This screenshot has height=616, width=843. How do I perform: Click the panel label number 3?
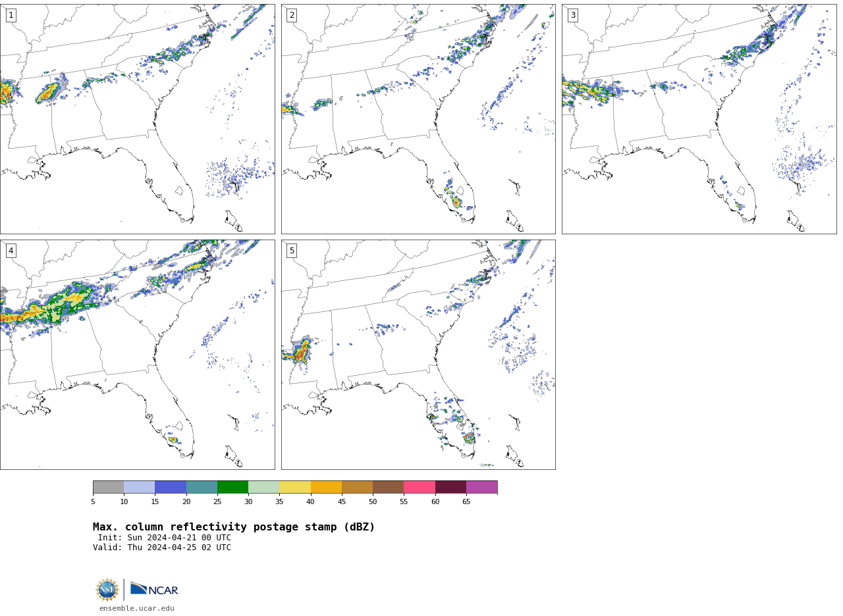click(572, 15)
